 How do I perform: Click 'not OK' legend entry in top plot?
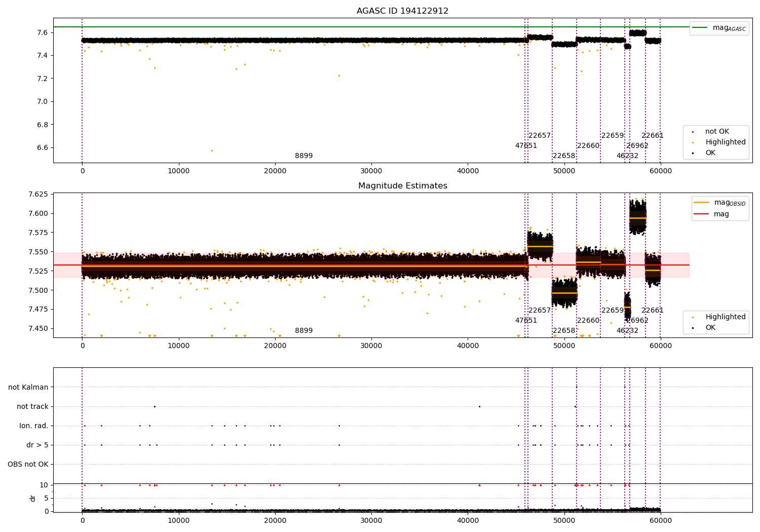[x=717, y=132]
